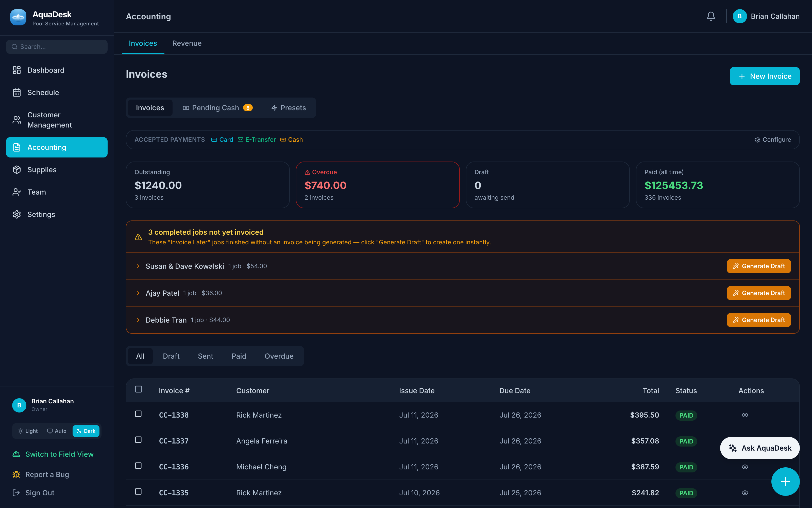
Task: Click the sidebar Search field
Action: [x=57, y=47]
